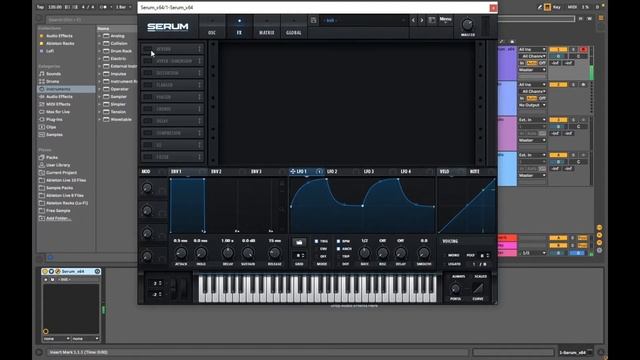
Task: Click Ableton browser search field
Action: point(90,19)
